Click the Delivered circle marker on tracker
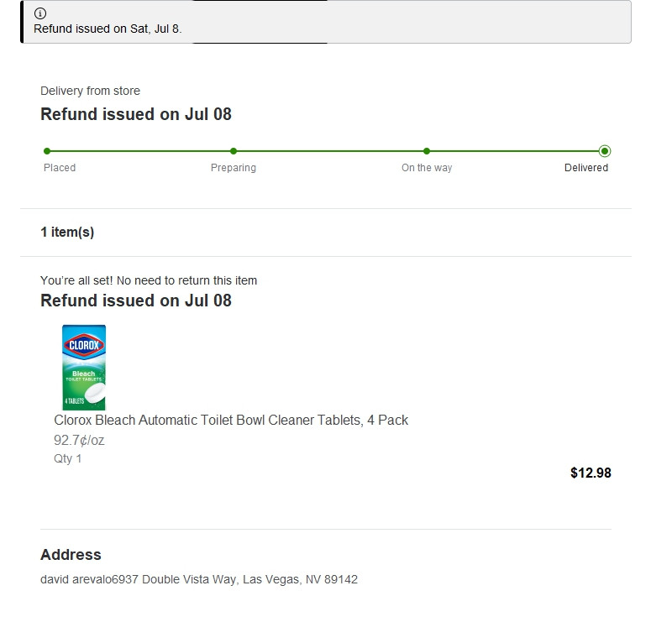The height and width of the screenshot is (643, 672). click(x=605, y=151)
